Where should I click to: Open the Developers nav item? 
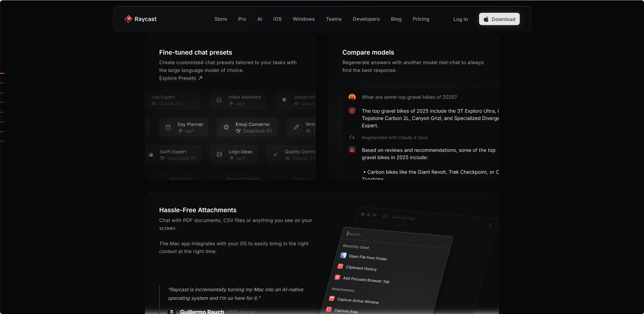click(x=366, y=19)
